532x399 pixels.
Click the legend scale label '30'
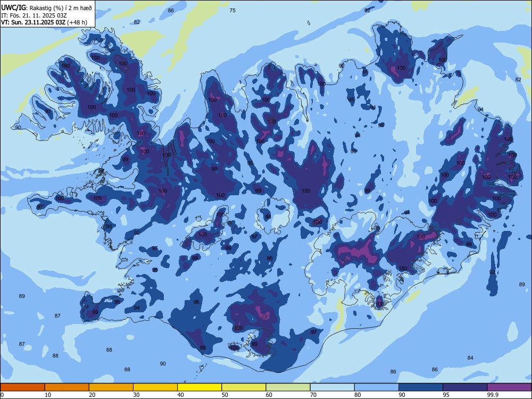point(136,395)
